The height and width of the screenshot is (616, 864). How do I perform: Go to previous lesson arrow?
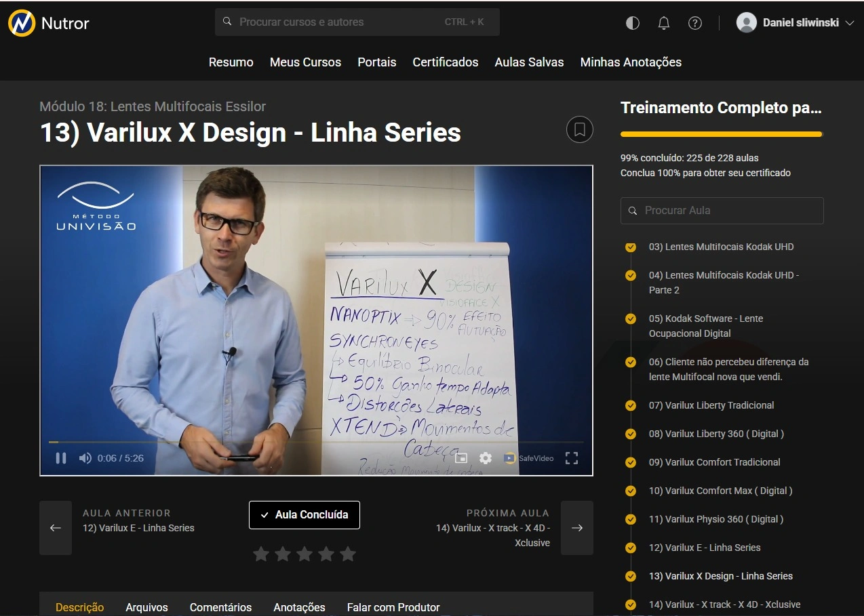click(x=56, y=528)
